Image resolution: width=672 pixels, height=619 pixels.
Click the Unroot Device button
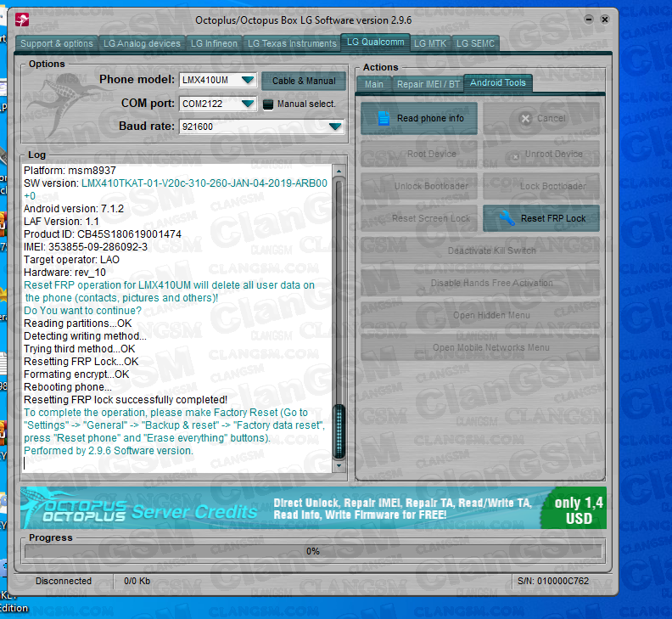tap(541, 154)
